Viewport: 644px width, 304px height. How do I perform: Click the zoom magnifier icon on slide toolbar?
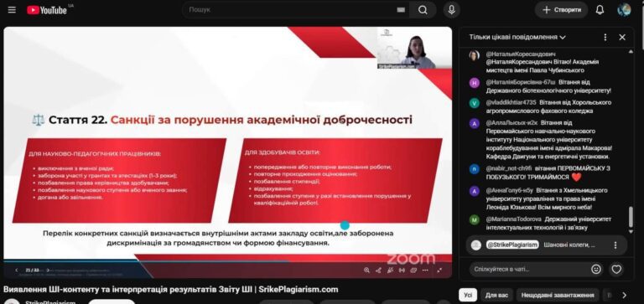(x=366, y=270)
